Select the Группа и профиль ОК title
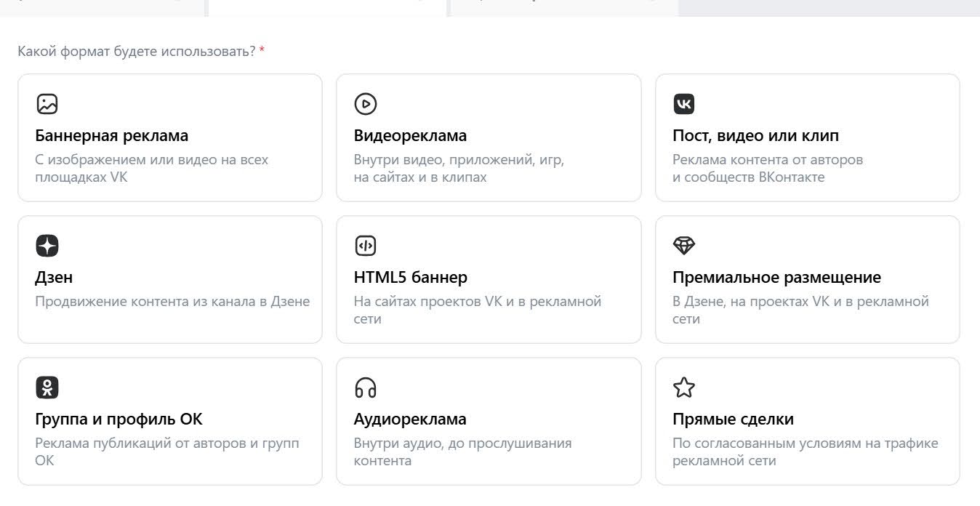Image resolution: width=980 pixels, height=506 pixels. coord(119,419)
